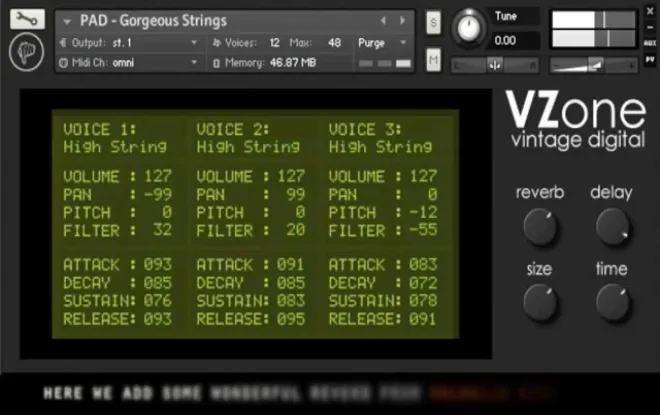Image resolution: width=660 pixels, height=415 pixels.
Task: Click Voice 1 attack value 093
Action: [x=158, y=265]
